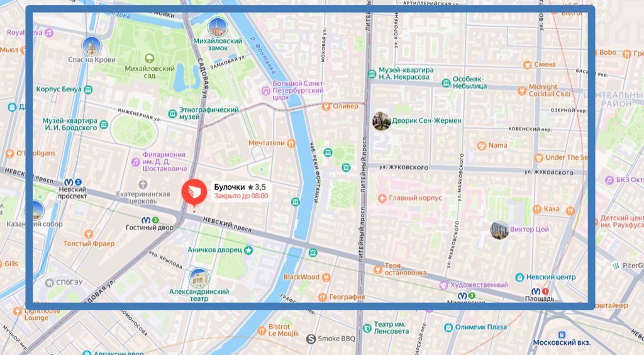Select the BlackWood restaurant icon
The image size is (644, 355).
point(325,277)
